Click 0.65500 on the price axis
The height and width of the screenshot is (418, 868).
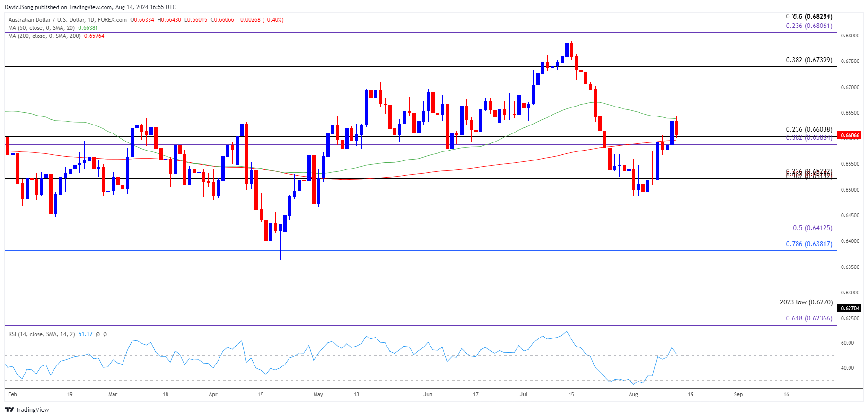click(x=850, y=164)
